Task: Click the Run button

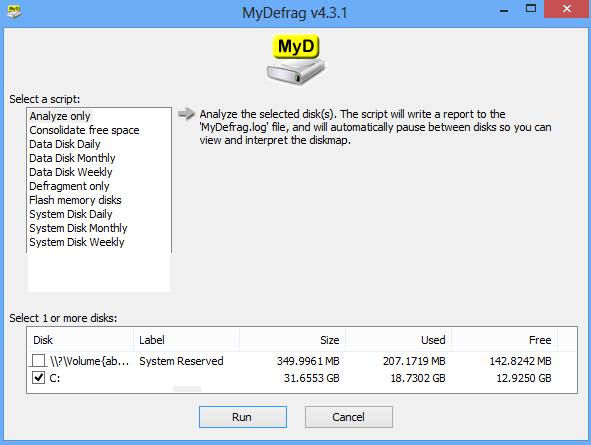Action: click(243, 417)
